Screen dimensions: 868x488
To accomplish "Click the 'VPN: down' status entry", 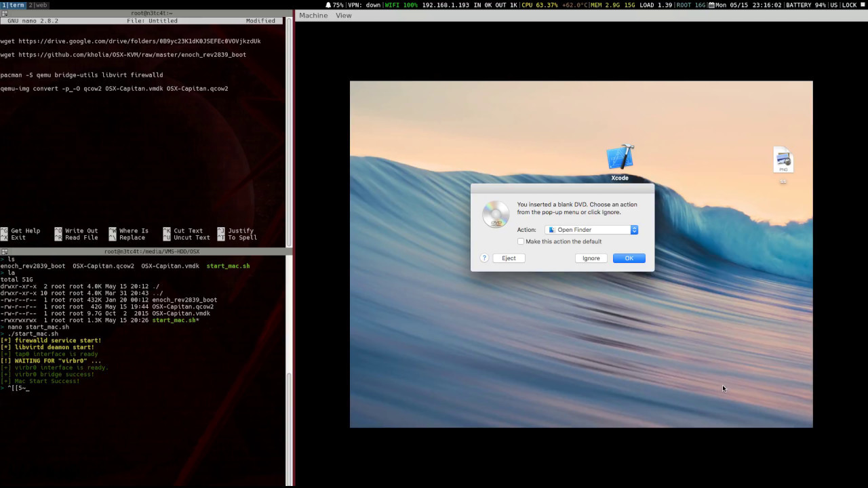I will click(364, 5).
